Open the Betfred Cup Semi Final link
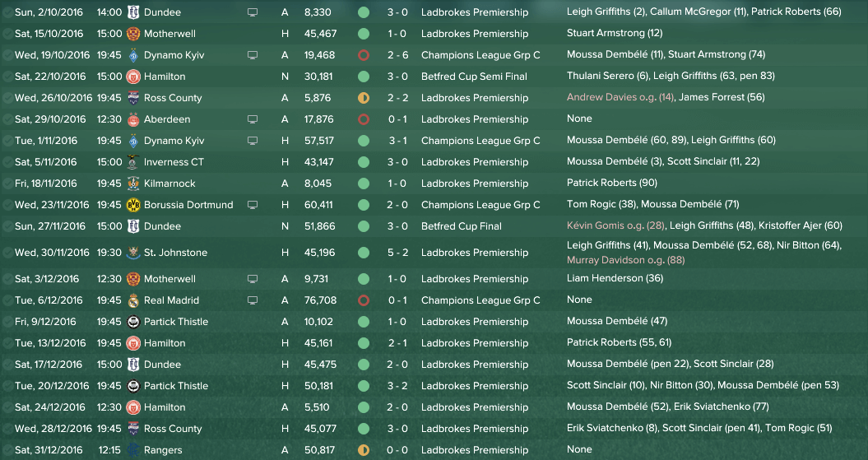The height and width of the screenshot is (460, 868). [474, 77]
